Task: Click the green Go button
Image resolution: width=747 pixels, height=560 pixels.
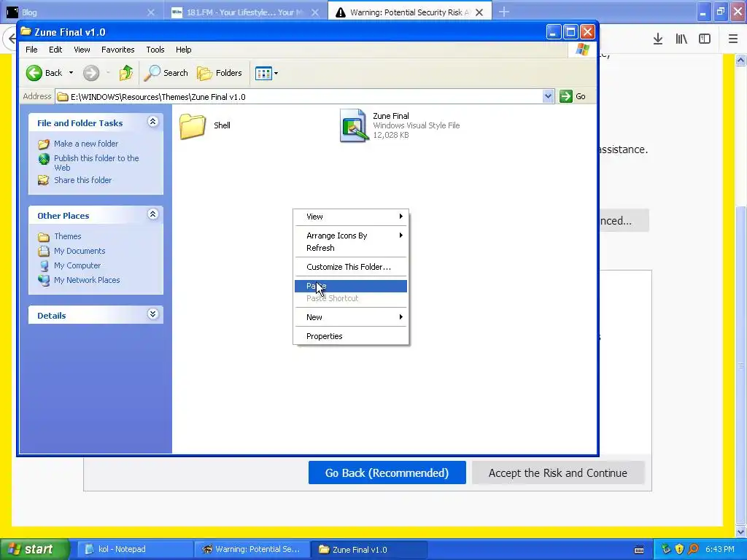Action: click(x=573, y=96)
